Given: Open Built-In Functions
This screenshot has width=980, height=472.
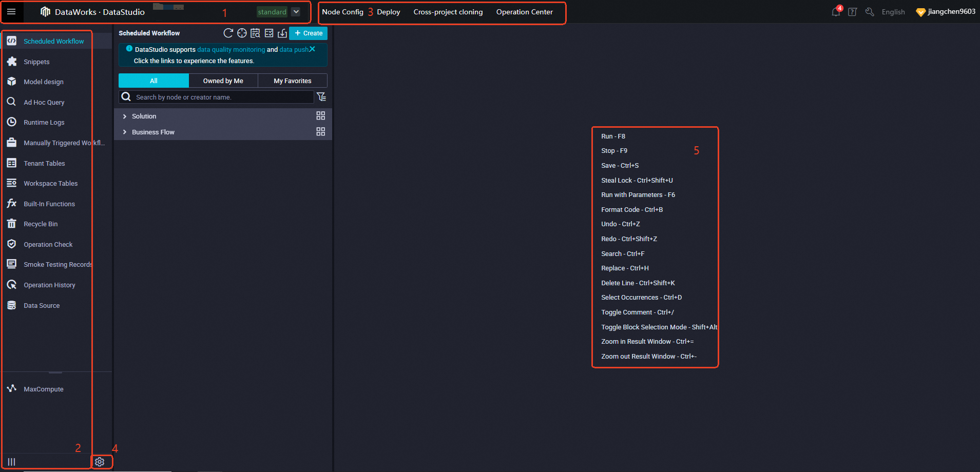Looking at the screenshot, I should coord(49,204).
